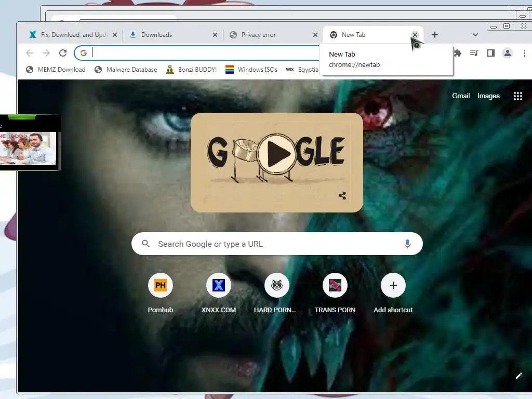Viewport: 532px width, 399px height.
Task: Play the Google doodle
Action: (277, 154)
